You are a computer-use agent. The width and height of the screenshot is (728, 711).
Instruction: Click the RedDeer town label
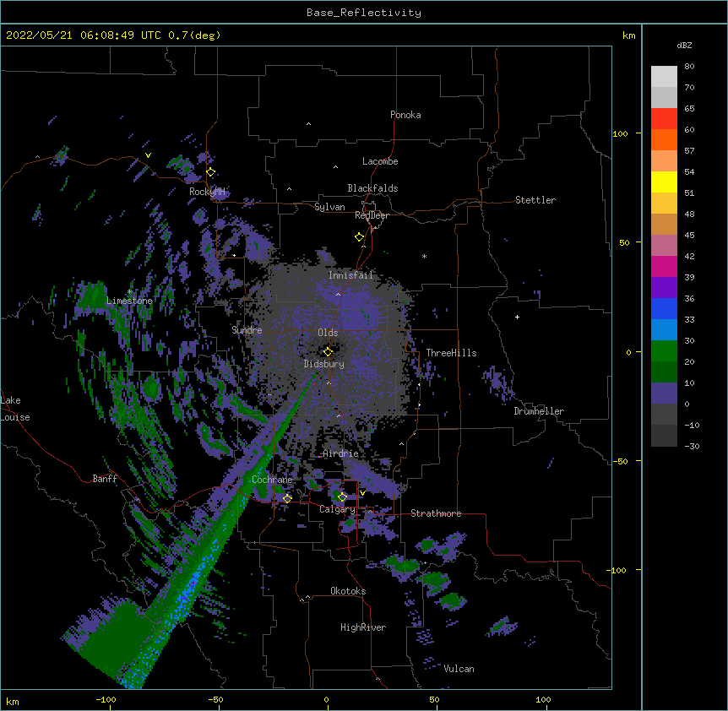pyautogui.click(x=372, y=215)
